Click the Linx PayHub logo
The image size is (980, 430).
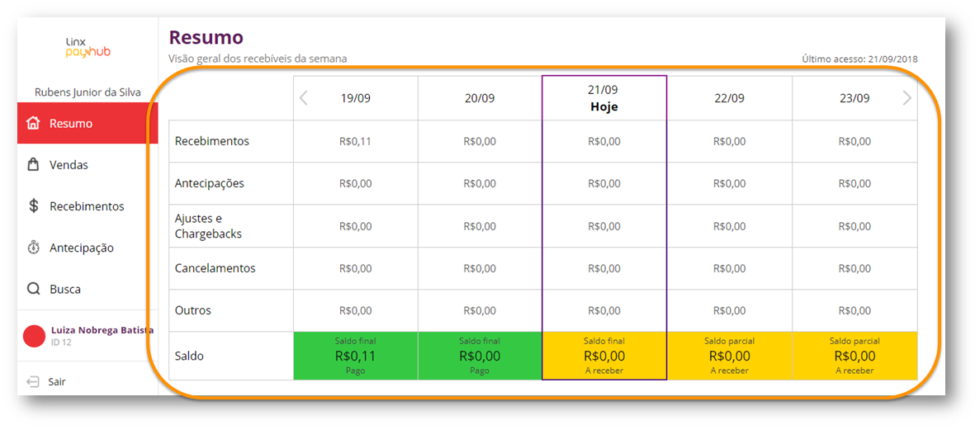pos(88,48)
